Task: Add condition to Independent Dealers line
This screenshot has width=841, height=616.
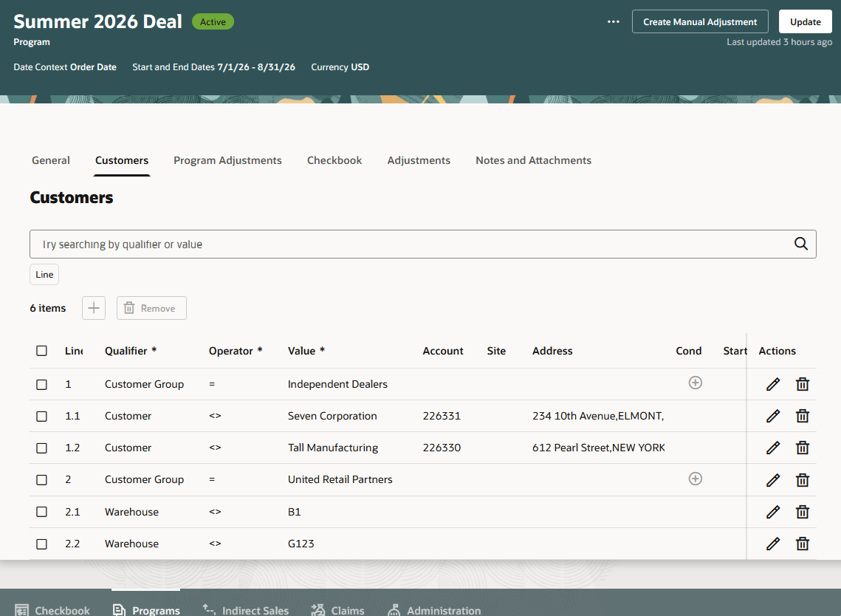Action: (x=695, y=383)
